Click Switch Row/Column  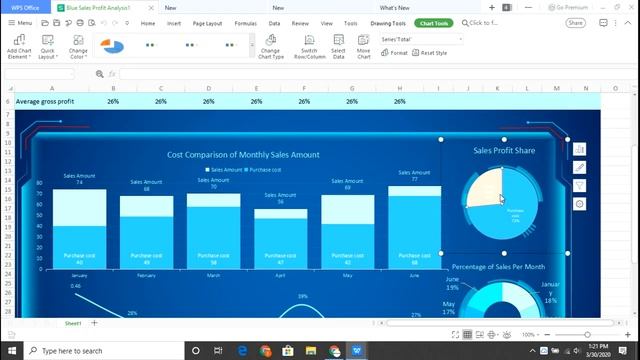click(309, 47)
